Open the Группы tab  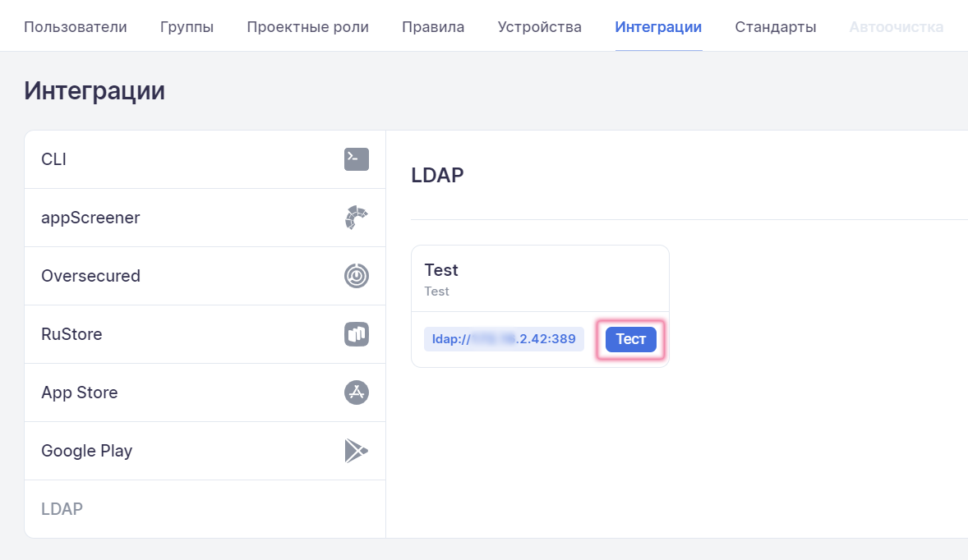coord(187,27)
